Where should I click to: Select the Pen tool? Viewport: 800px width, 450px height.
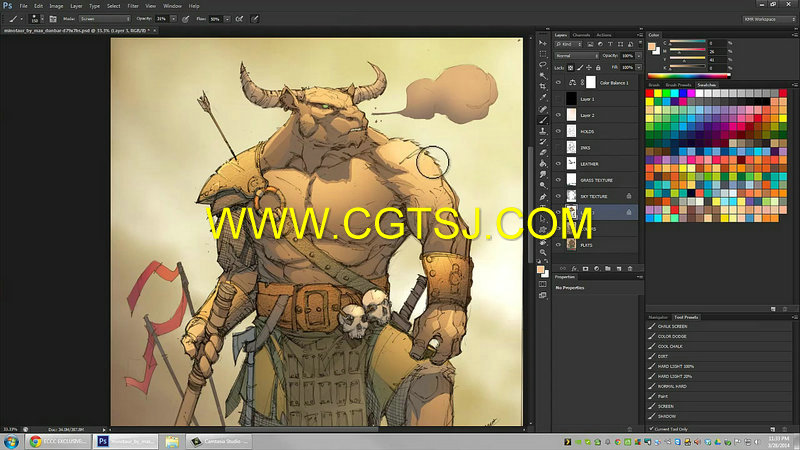(543, 196)
